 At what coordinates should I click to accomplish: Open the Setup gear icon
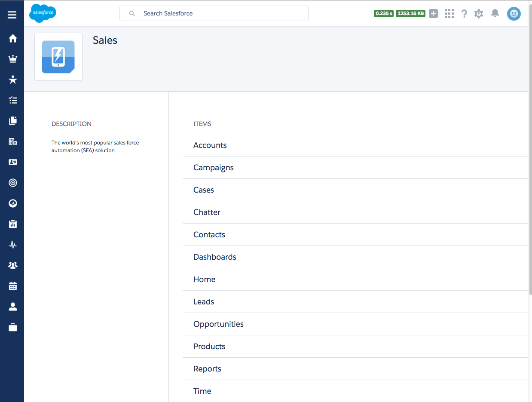(x=479, y=13)
